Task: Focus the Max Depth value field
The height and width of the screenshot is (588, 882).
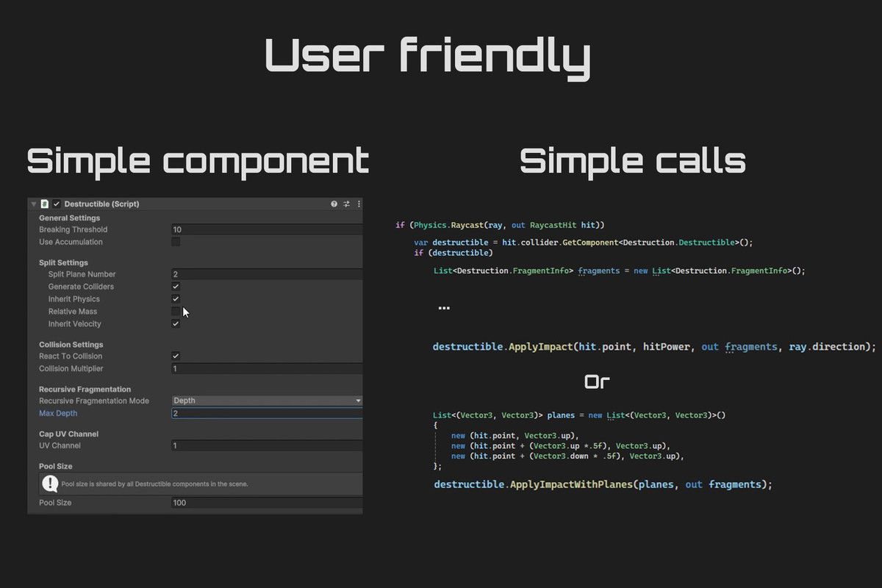Action: (267, 413)
